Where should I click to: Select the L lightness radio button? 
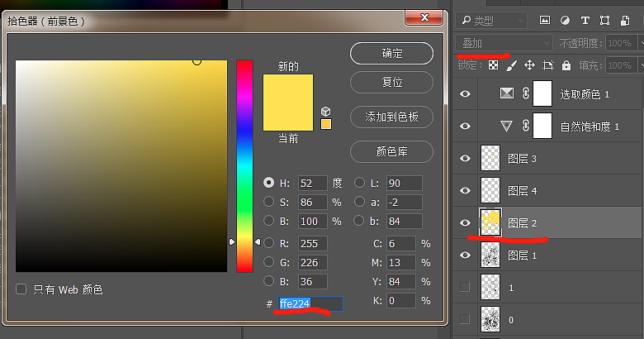[359, 182]
